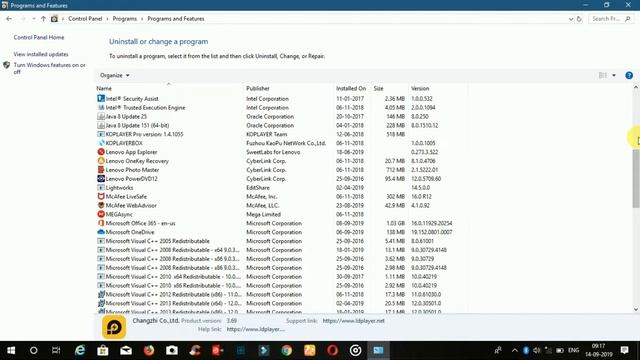Sort by the Size column header

tap(389, 88)
